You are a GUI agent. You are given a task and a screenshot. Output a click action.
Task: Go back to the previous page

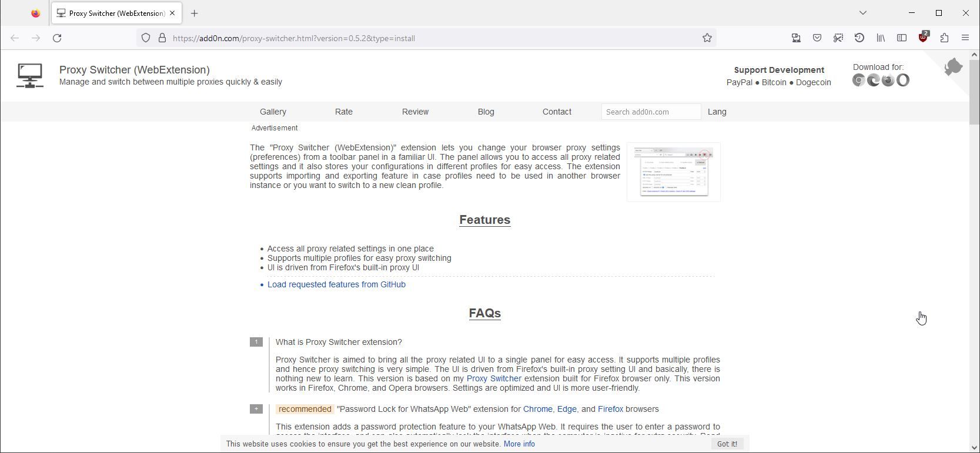15,38
